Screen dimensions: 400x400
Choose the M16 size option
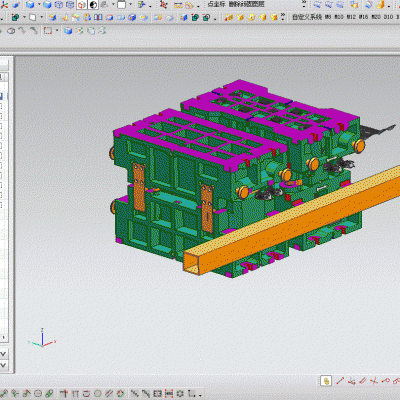tap(363, 16)
